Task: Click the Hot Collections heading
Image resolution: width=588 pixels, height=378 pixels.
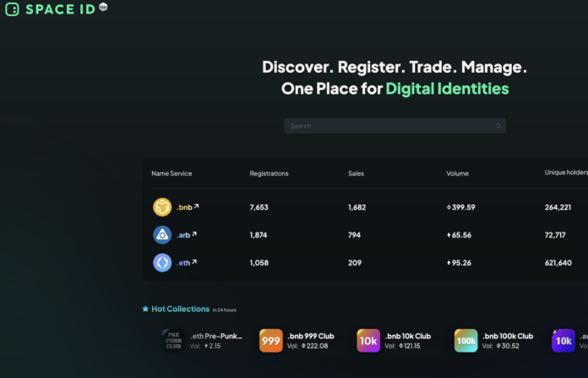Action: [x=181, y=309]
